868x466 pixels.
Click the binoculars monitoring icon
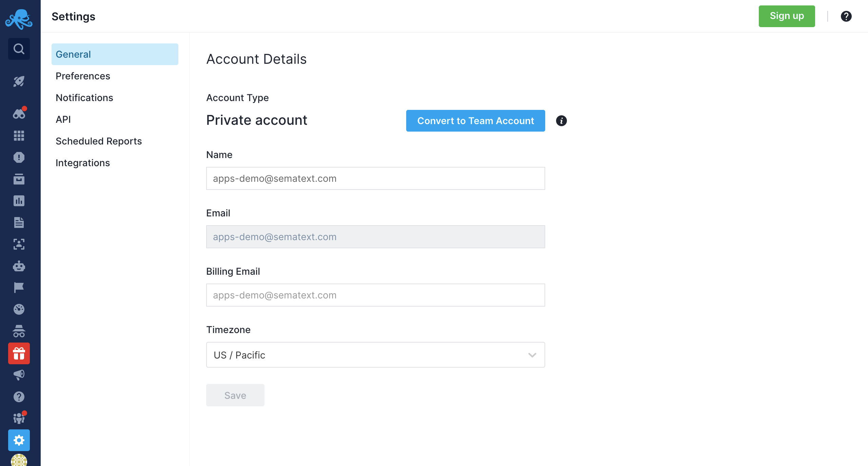click(x=19, y=113)
